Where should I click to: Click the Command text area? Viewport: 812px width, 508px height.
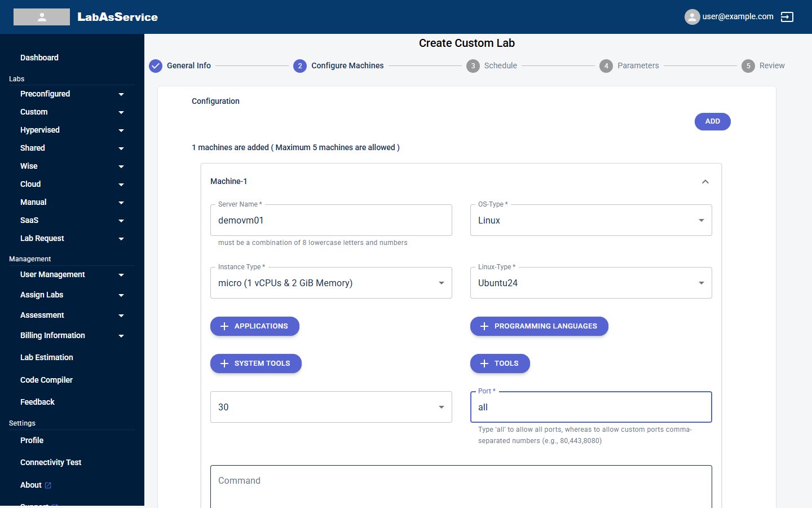pos(461,487)
